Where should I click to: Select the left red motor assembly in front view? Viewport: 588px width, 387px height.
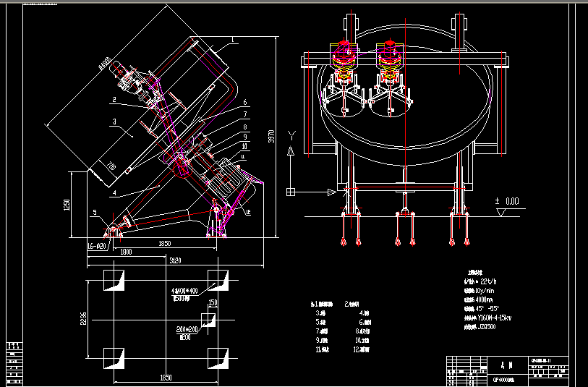click(x=346, y=57)
